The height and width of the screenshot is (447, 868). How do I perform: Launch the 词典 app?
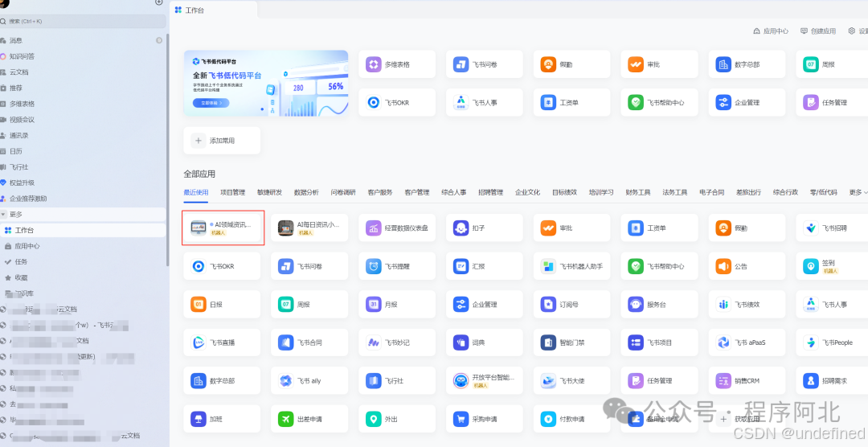click(x=485, y=342)
